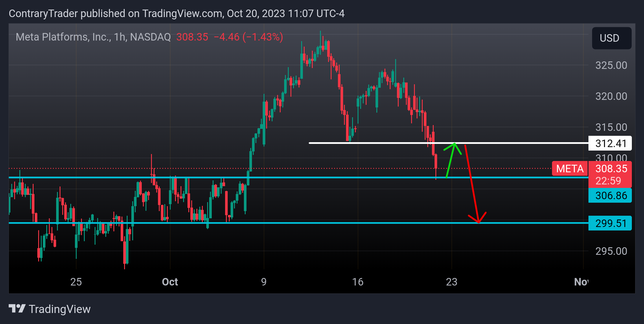Click the 16 date on time axis
Image resolution: width=644 pixels, height=324 pixels.
[x=358, y=282]
